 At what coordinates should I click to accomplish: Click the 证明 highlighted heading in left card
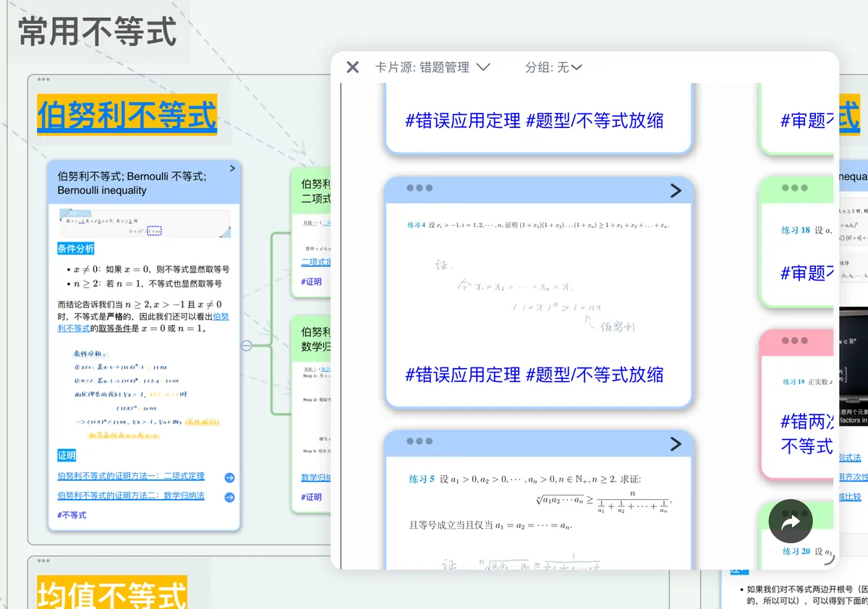[67, 455]
